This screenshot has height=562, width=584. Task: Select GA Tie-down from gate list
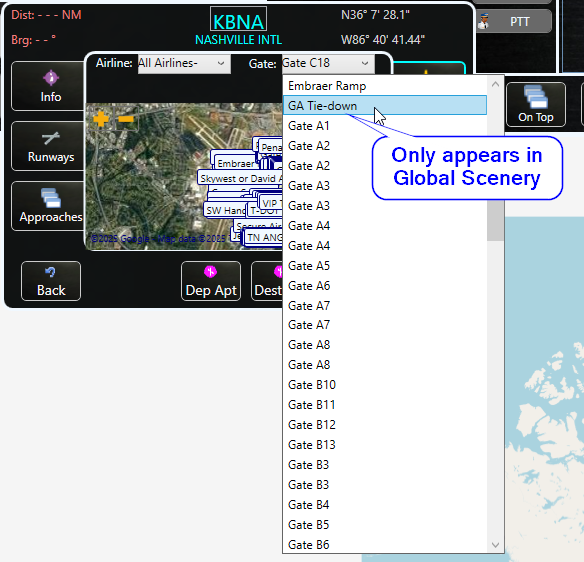[385, 105]
